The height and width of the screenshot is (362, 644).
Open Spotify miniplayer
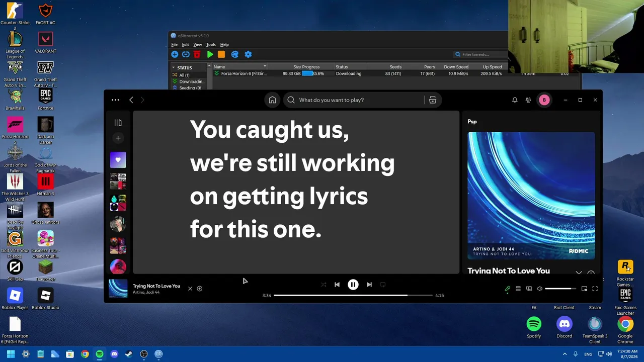pyautogui.click(x=584, y=289)
